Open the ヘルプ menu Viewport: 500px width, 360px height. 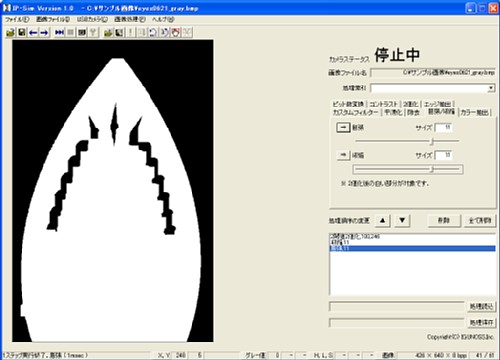point(163,19)
